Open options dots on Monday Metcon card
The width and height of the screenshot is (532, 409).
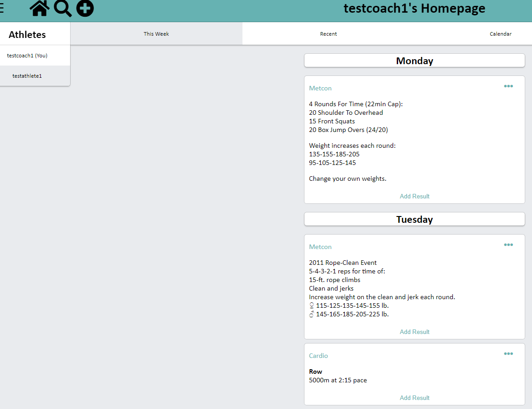pos(508,86)
